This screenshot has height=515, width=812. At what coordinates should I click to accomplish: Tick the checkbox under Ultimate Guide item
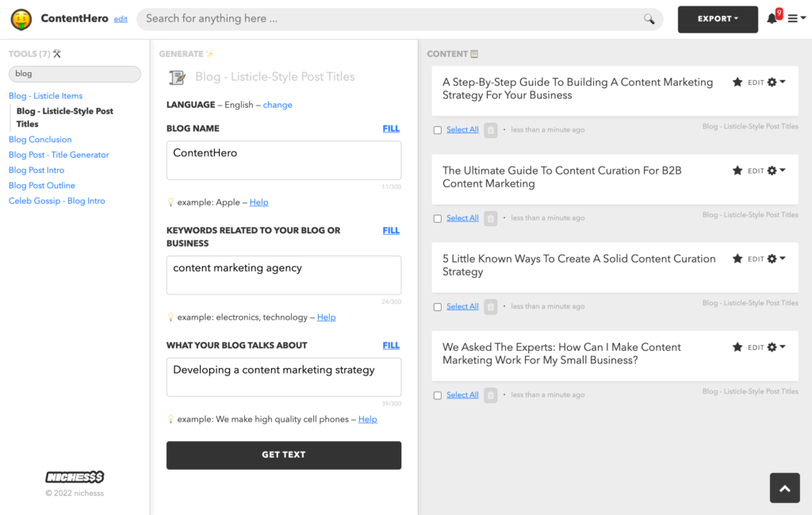coord(438,219)
